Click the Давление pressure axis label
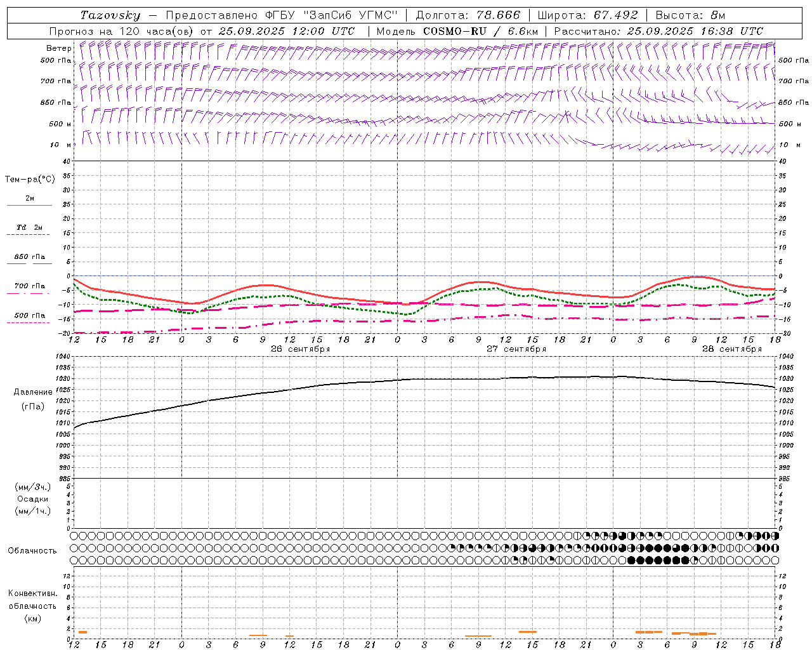 [x=32, y=392]
